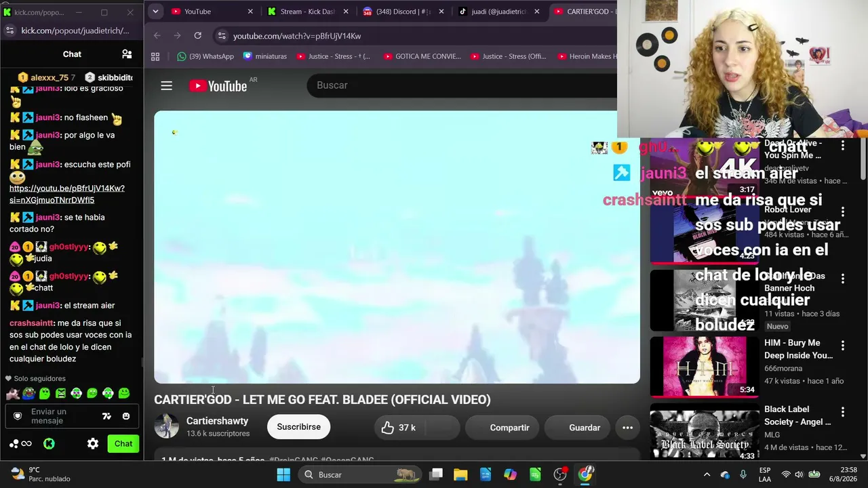Open the miniaturas bookmark
This screenshot has width=868, height=488.
(264, 56)
